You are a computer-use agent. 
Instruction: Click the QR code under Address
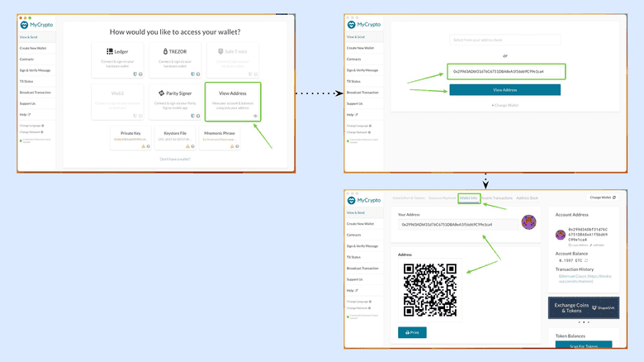pos(429,291)
